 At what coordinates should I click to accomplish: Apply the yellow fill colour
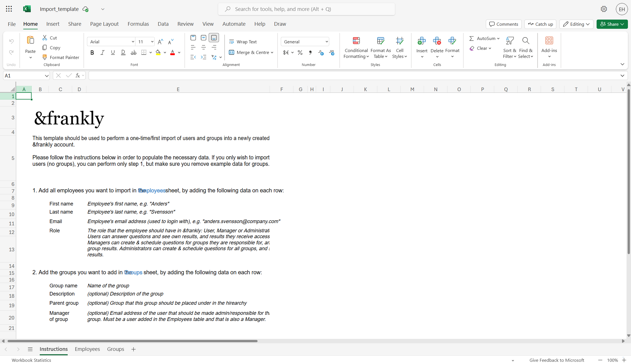point(158,53)
